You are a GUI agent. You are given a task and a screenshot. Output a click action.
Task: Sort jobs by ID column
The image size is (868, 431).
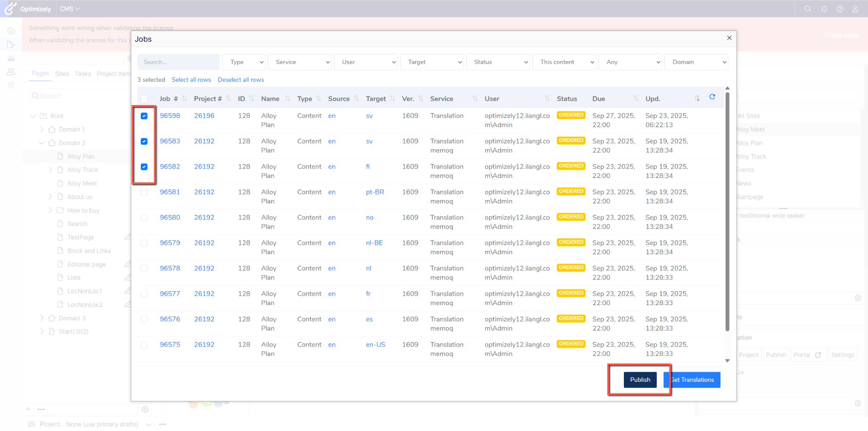coord(251,99)
